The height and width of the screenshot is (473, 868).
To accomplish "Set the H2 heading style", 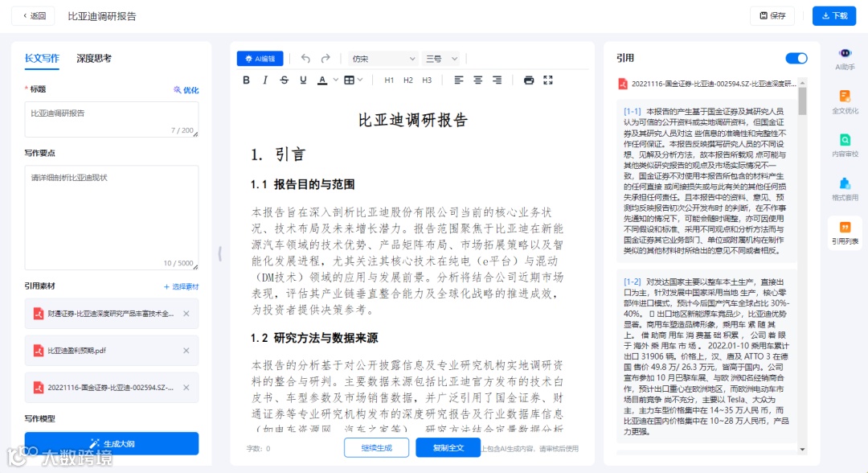I will 408,80.
